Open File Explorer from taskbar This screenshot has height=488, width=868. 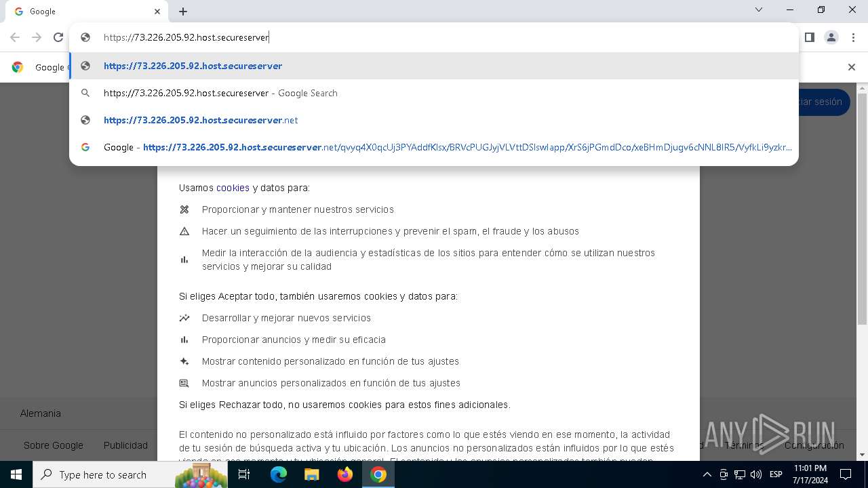pos(311,474)
